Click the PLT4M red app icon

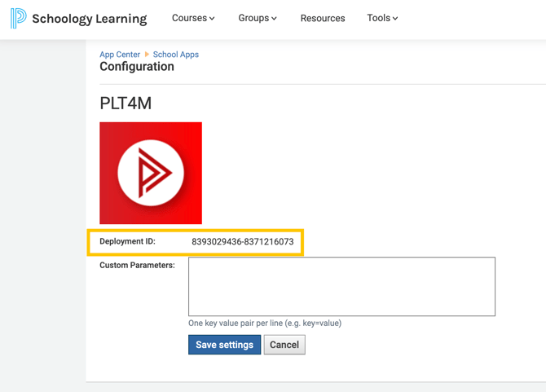click(151, 173)
